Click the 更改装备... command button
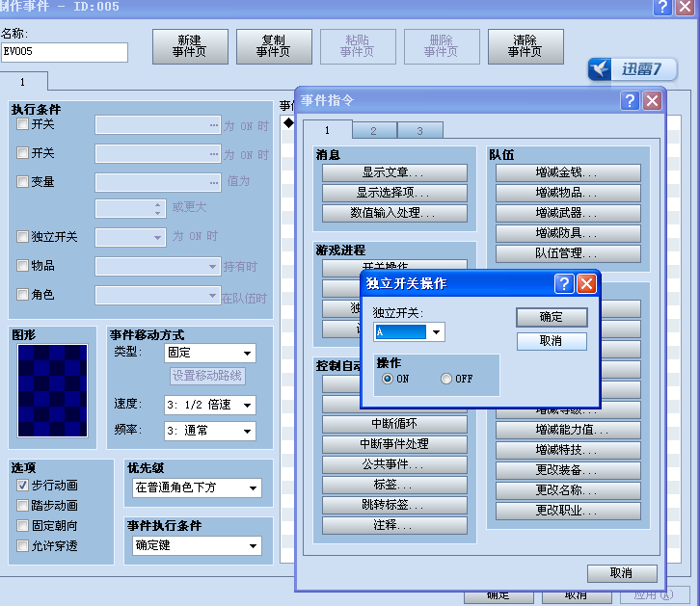 click(568, 470)
